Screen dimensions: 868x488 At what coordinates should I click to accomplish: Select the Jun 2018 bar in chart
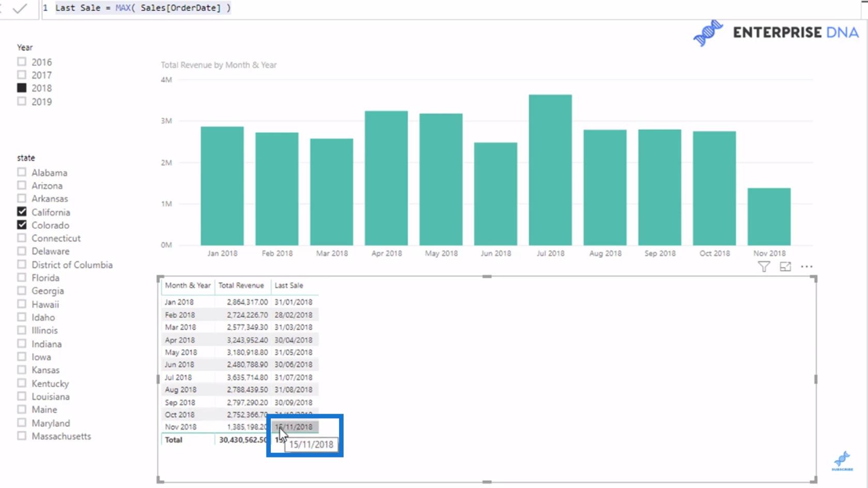pos(495,194)
